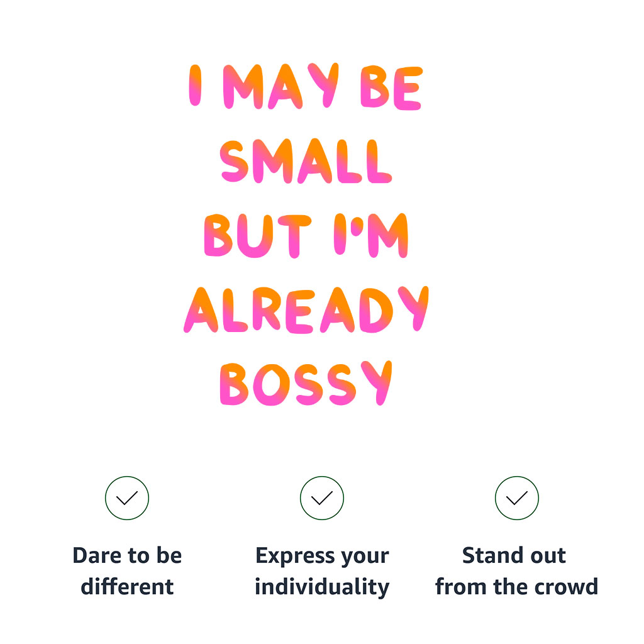Select the word 'individuality' in the caption

click(322, 587)
